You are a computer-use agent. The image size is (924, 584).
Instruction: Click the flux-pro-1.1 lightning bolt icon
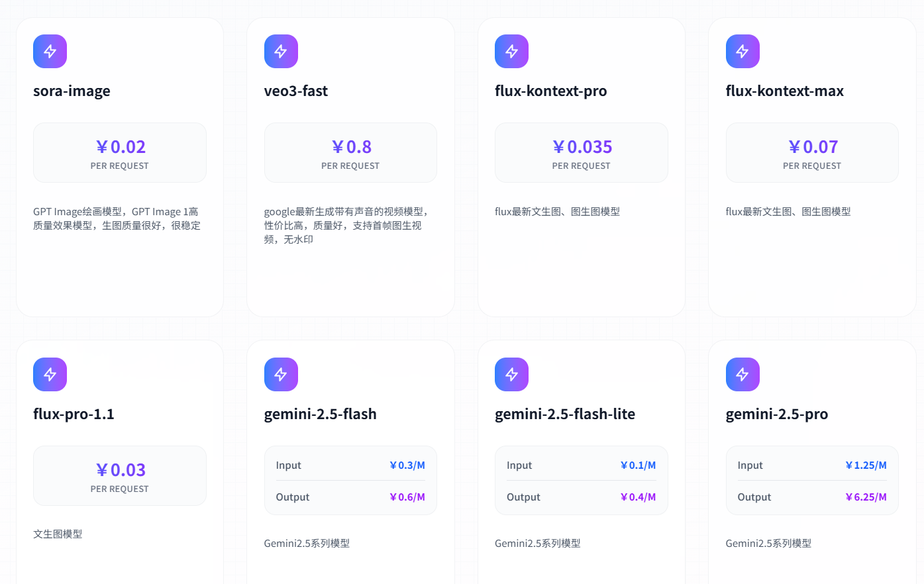point(50,374)
